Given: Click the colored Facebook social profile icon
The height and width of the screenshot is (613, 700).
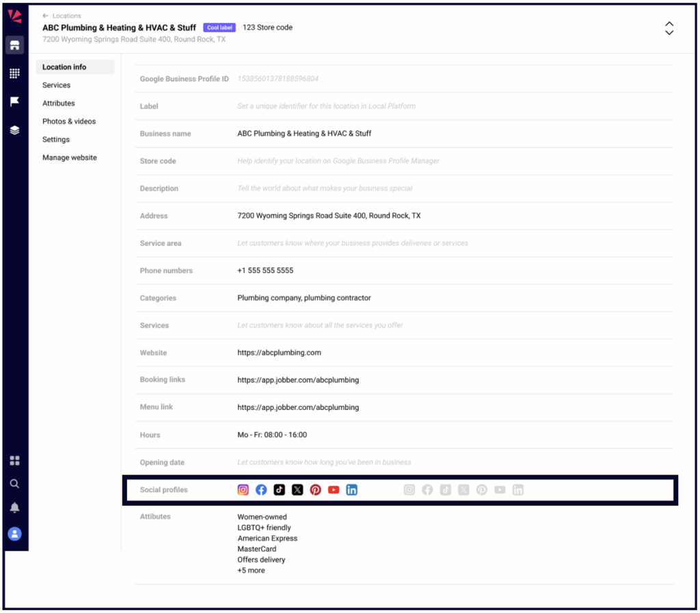Looking at the screenshot, I should 261,490.
